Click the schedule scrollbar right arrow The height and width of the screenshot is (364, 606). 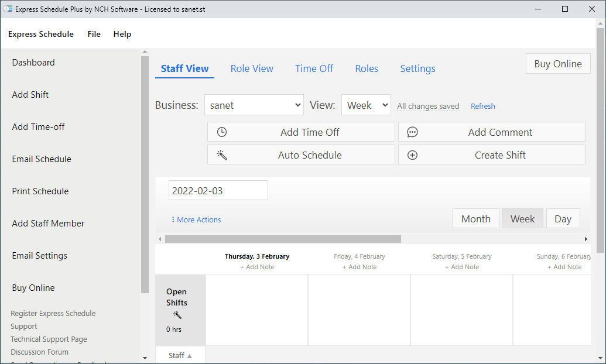[586, 239]
